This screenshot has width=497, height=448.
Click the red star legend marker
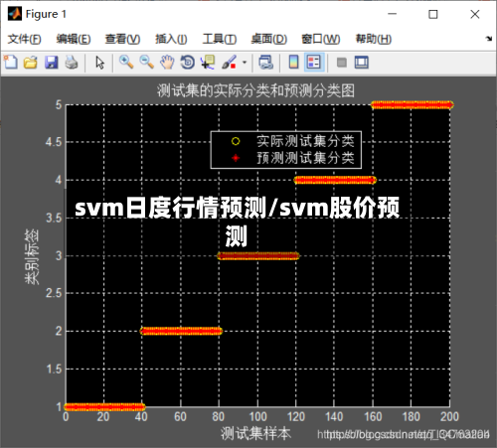(236, 158)
